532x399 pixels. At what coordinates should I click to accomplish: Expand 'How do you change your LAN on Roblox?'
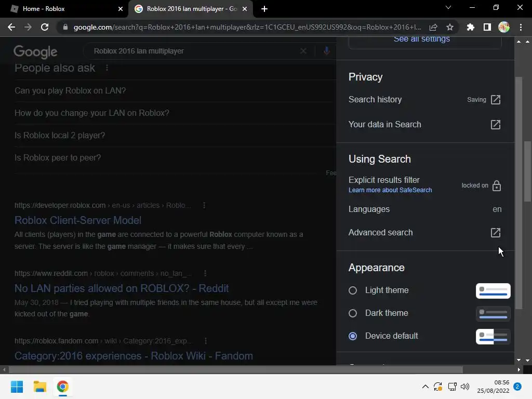[175, 113]
